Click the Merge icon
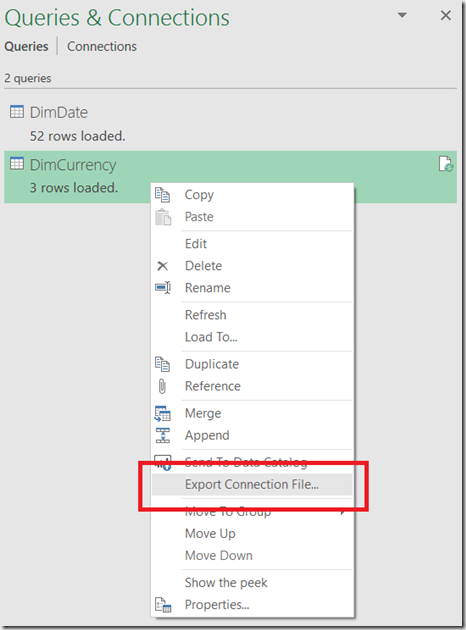This screenshot has height=630, width=466. point(162,413)
